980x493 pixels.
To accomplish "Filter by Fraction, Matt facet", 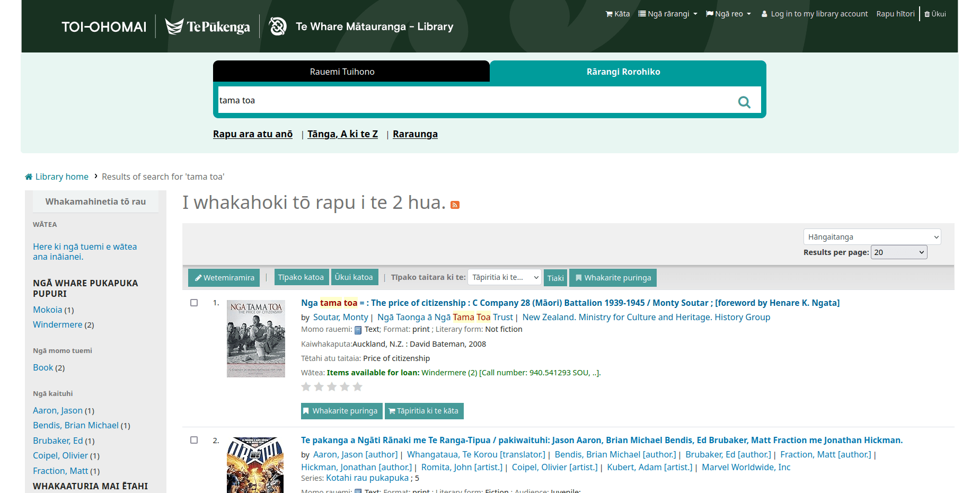I will pos(60,471).
